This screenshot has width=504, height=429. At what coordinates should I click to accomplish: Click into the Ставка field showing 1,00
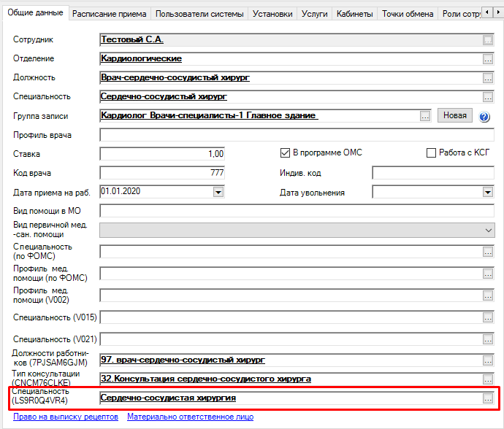point(162,154)
